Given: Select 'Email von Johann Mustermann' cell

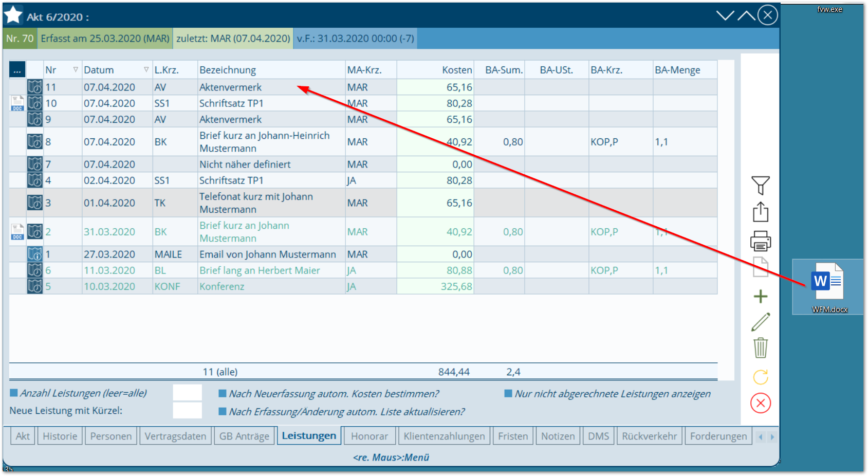Looking at the screenshot, I should click(271, 254).
